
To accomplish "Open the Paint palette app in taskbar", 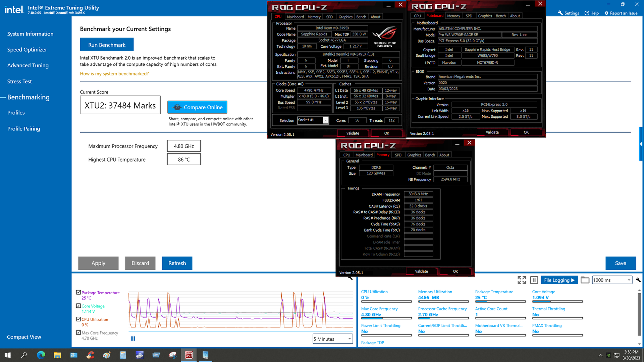I will pos(107,355).
